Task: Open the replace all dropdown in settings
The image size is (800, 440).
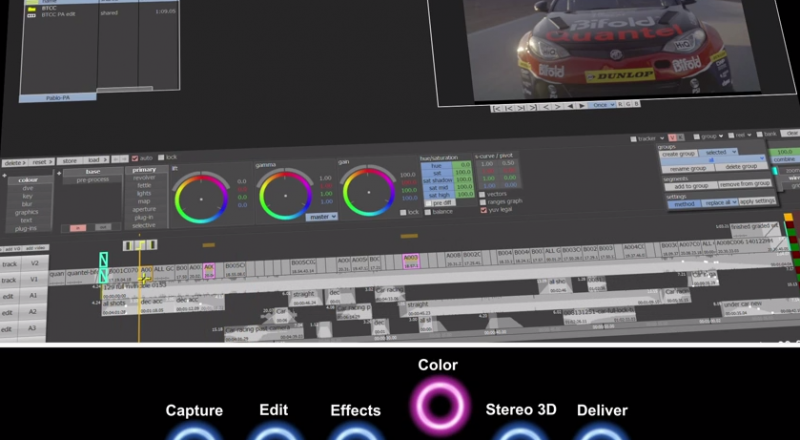Action: (x=722, y=202)
